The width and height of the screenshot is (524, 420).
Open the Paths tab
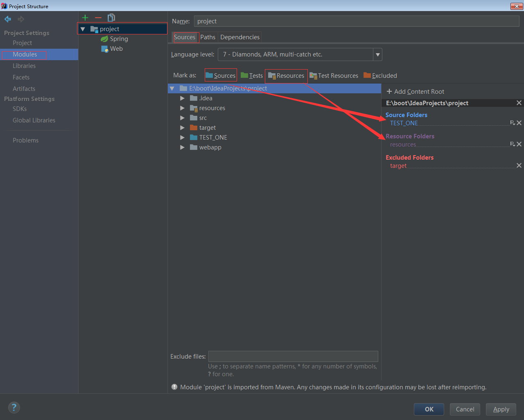208,37
